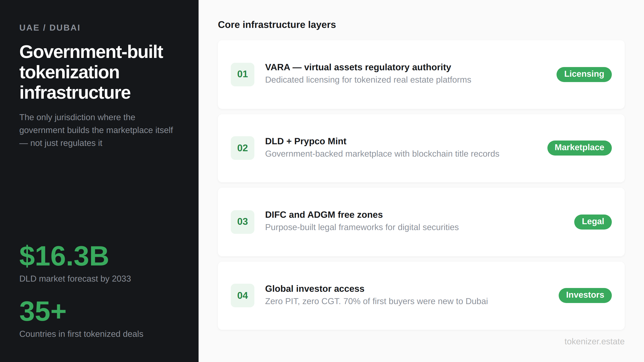Click the UAE / DUBAI label

tap(50, 28)
